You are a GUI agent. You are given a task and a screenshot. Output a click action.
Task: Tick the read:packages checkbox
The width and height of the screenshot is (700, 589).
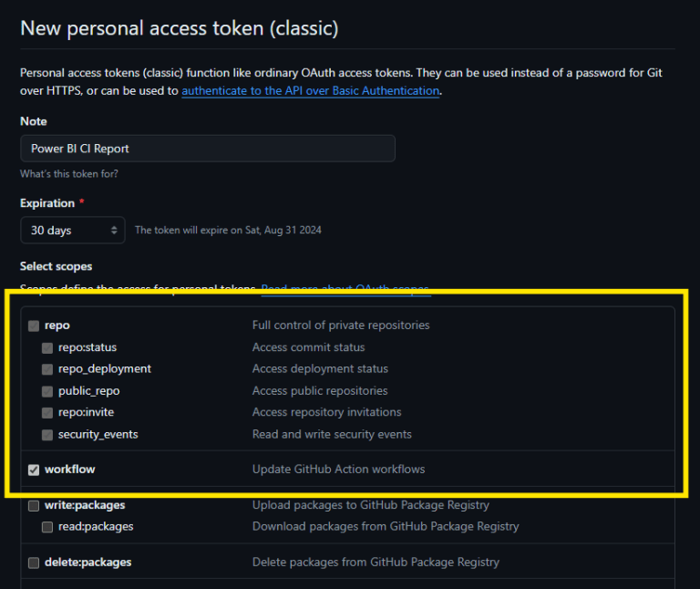(x=47, y=527)
